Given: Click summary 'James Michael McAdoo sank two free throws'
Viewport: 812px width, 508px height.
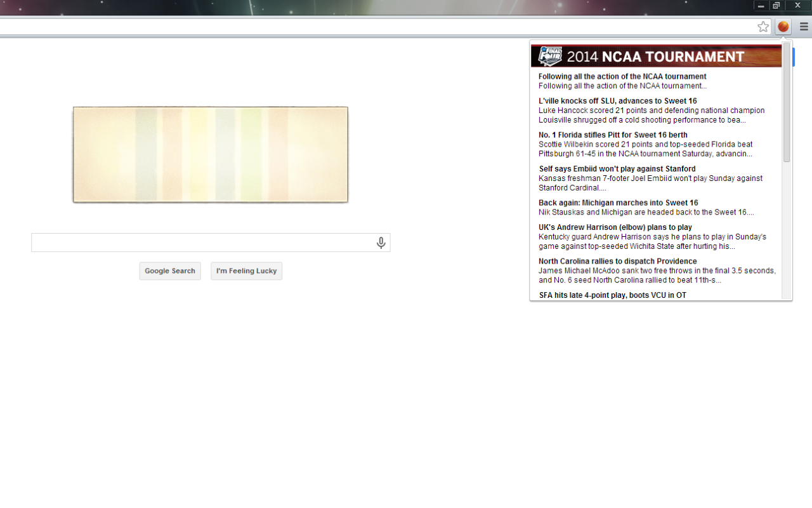Looking at the screenshot, I should click(657, 276).
